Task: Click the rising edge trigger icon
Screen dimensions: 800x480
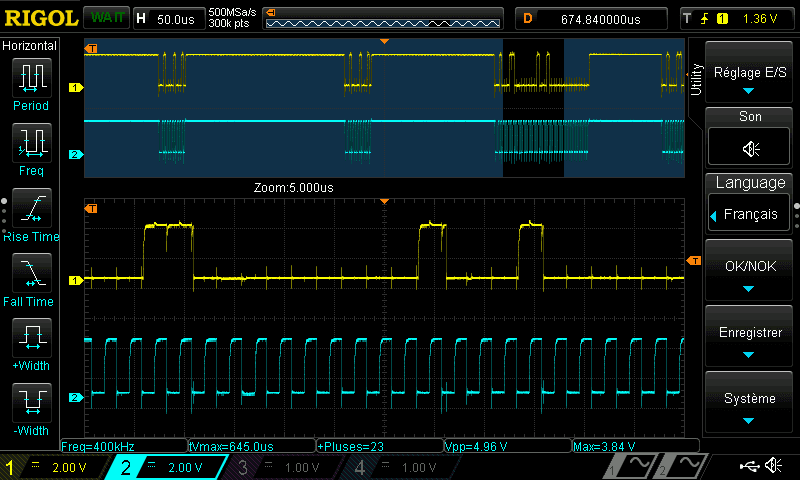Action: (705, 19)
